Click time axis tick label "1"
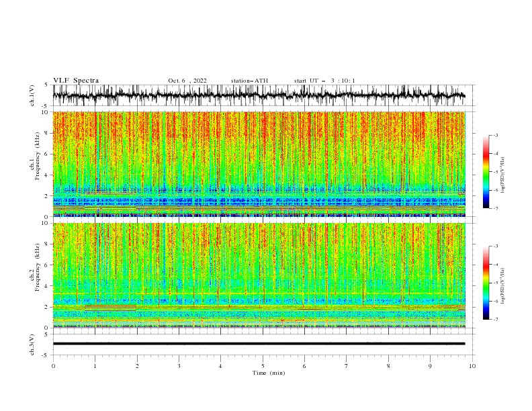 tap(95, 366)
